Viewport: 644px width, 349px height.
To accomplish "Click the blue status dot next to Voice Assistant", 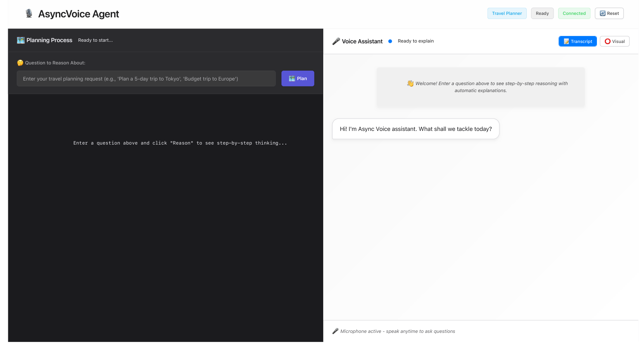I will coord(390,41).
